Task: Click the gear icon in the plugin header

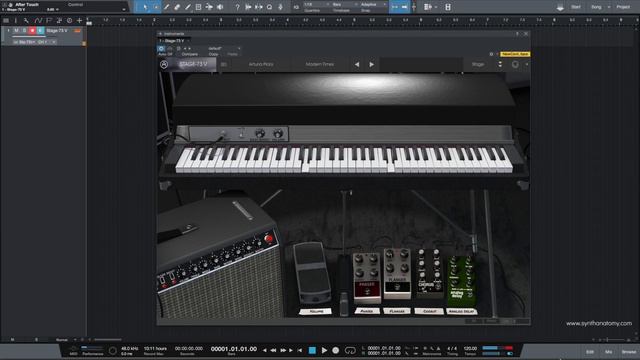Action: (491, 54)
